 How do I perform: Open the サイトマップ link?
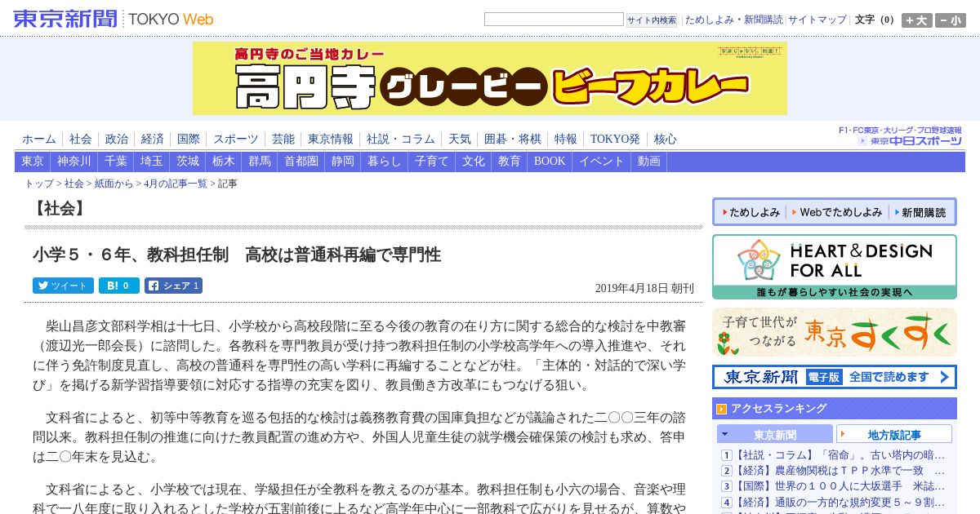coord(817,20)
